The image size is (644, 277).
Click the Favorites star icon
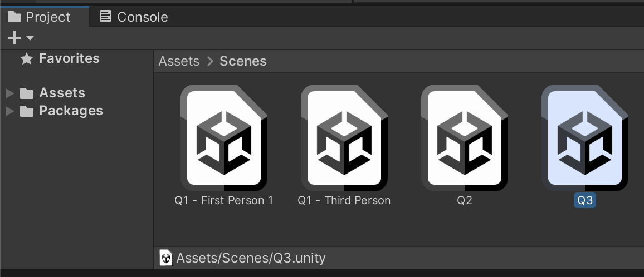tap(26, 59)
